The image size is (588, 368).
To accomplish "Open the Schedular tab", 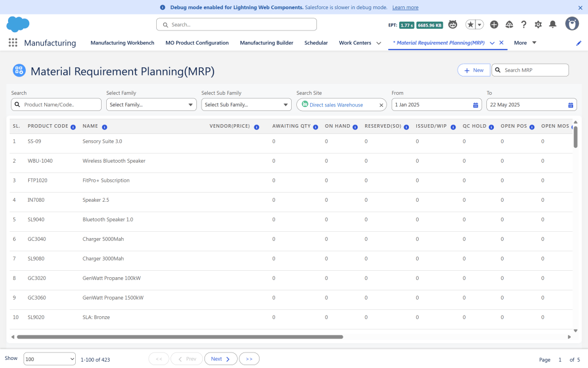I will (316, 43).
